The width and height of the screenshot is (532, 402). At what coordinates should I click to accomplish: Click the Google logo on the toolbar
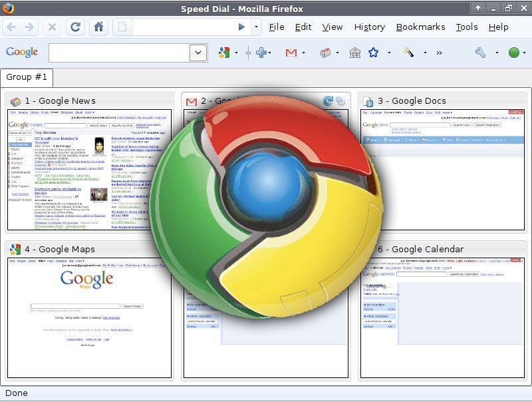[22, 52]
